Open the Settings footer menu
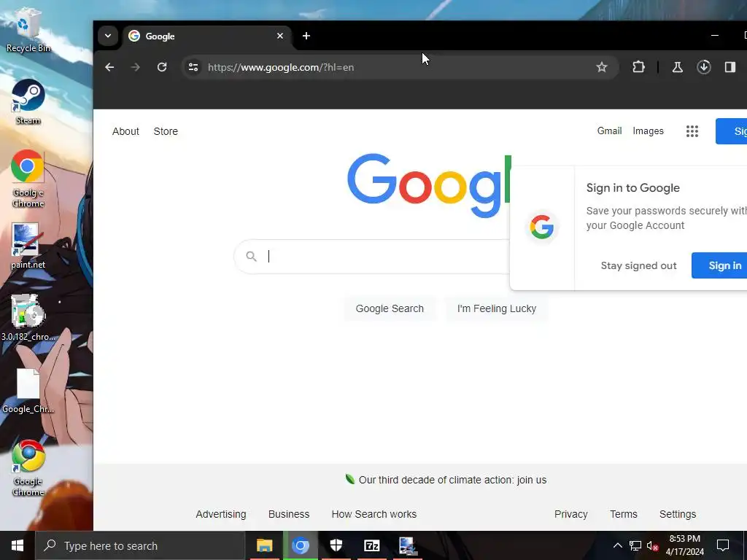Viewport: 747px width, 560px height. (x=678, y=514)
